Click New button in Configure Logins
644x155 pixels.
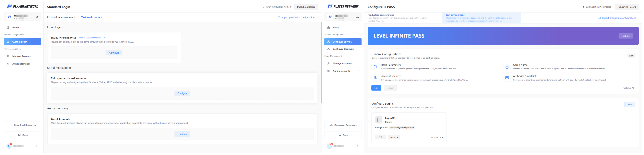[x=630, y=105]
